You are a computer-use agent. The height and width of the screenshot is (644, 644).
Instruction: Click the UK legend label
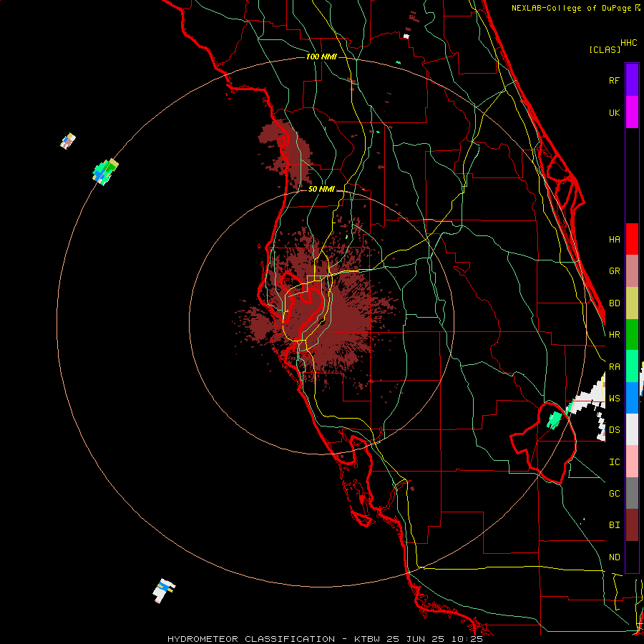[x=615, y=112]
